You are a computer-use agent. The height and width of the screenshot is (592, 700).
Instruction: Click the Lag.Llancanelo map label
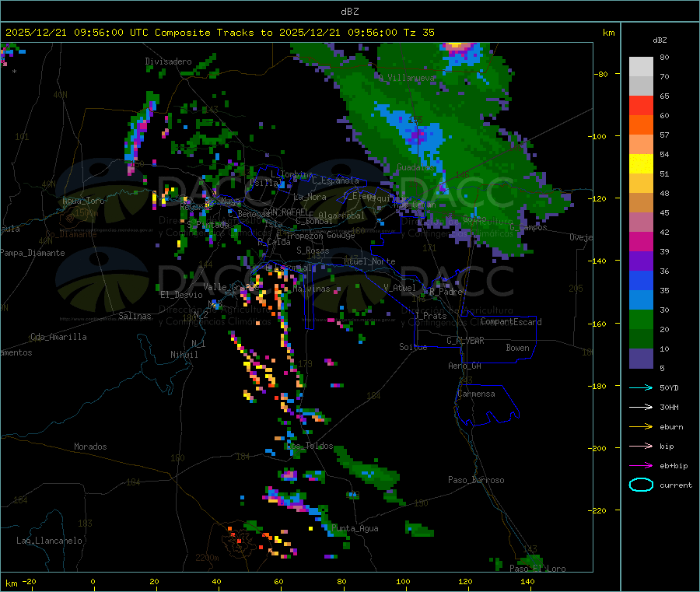tap(49, 541)
